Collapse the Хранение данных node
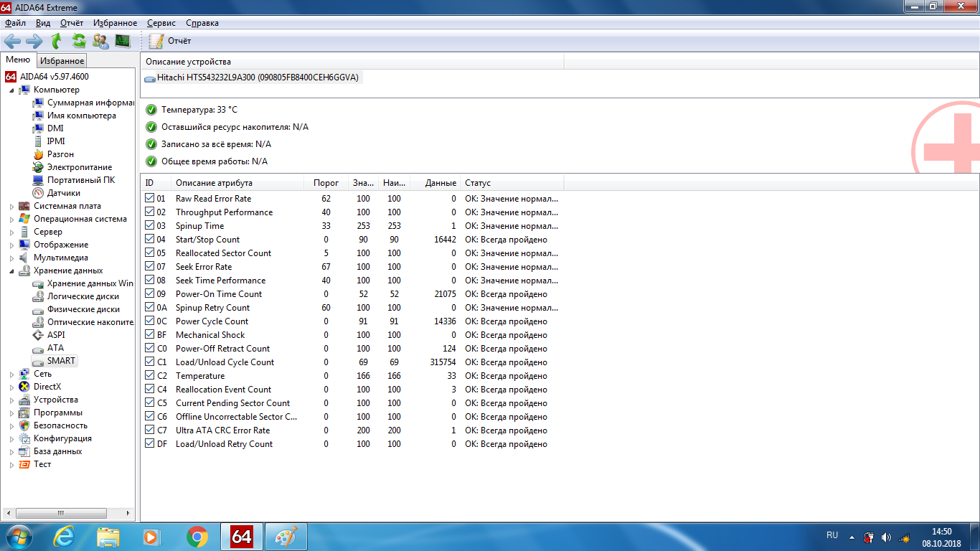Viewport: 980px width, 551px height. point(11,271)
